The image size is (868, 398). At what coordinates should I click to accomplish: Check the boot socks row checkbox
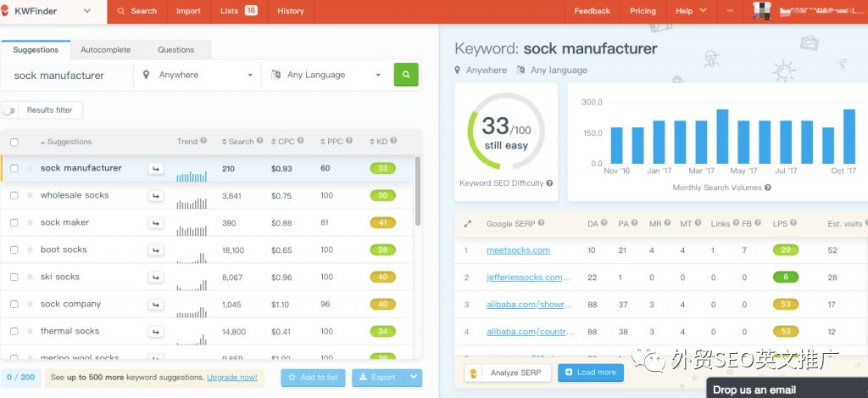pyautogui.click(x=14, y=249)
